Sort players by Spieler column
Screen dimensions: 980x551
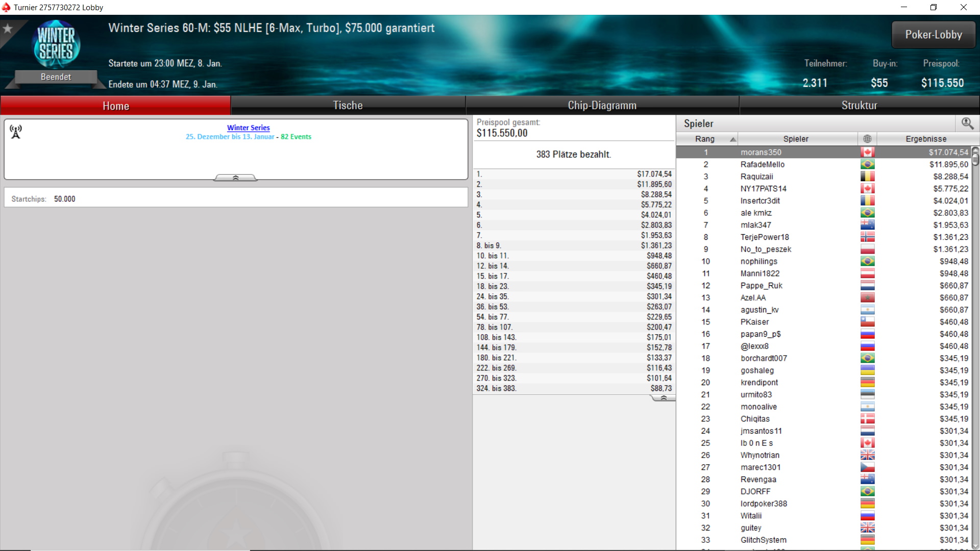tap(795, 139)
